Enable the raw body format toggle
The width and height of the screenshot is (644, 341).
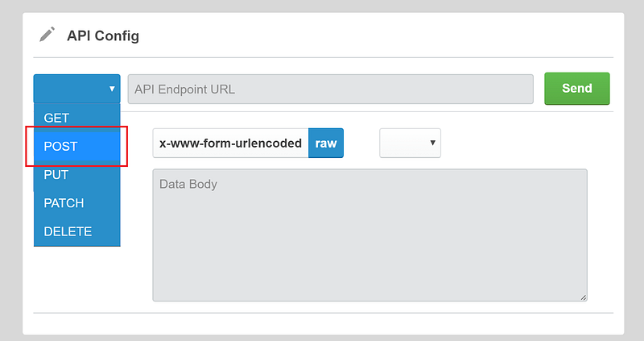pyautogui.click(x=326, y=143)
